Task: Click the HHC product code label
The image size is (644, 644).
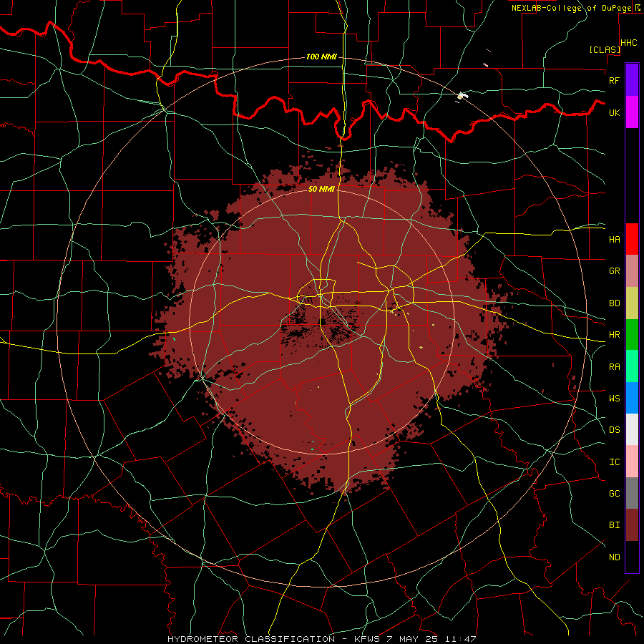Action: pyautogui.click(x=629, y=43)
